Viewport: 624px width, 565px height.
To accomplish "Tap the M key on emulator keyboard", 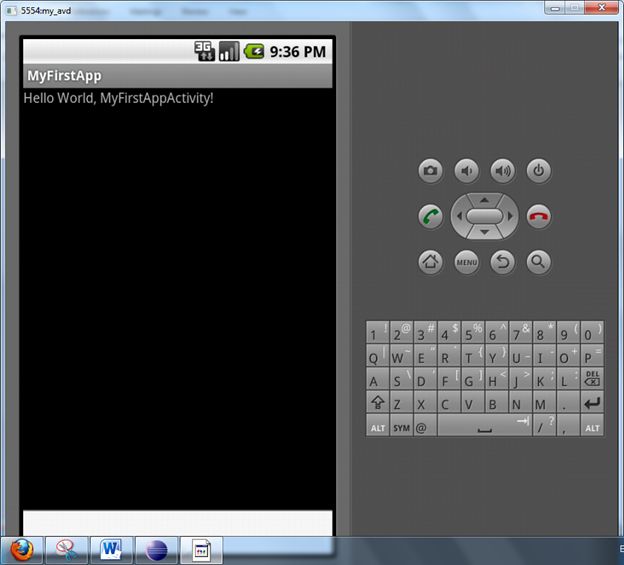I will 544,402.
